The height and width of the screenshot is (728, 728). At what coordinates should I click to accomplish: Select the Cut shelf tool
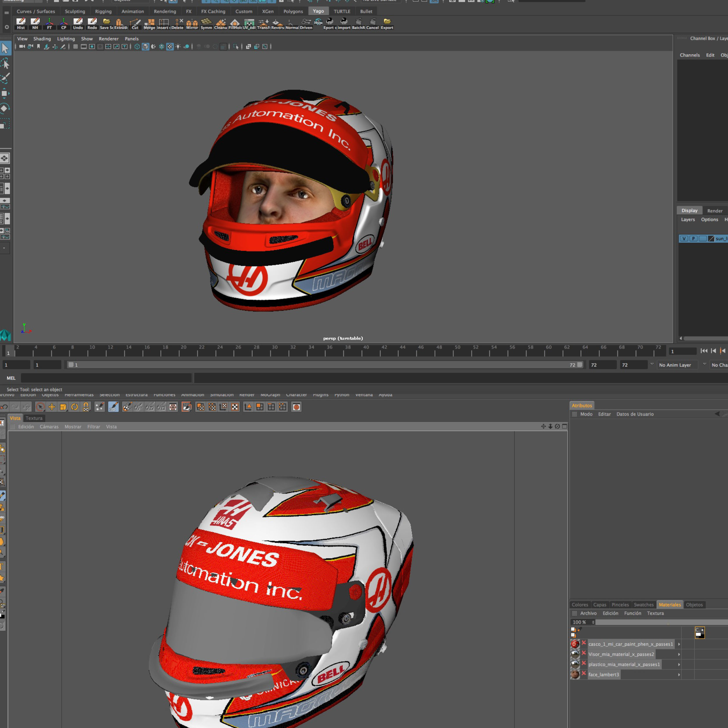(135, 23)
